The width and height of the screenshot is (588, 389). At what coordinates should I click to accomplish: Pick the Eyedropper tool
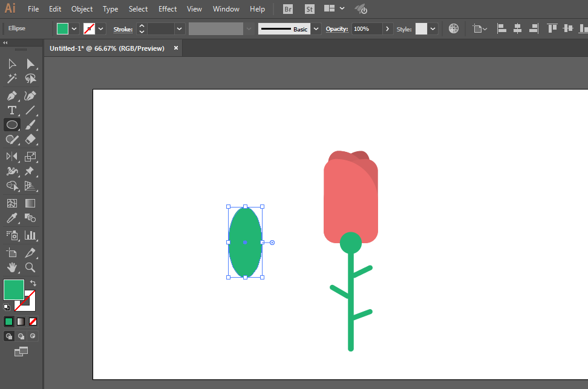click(11, 218)
